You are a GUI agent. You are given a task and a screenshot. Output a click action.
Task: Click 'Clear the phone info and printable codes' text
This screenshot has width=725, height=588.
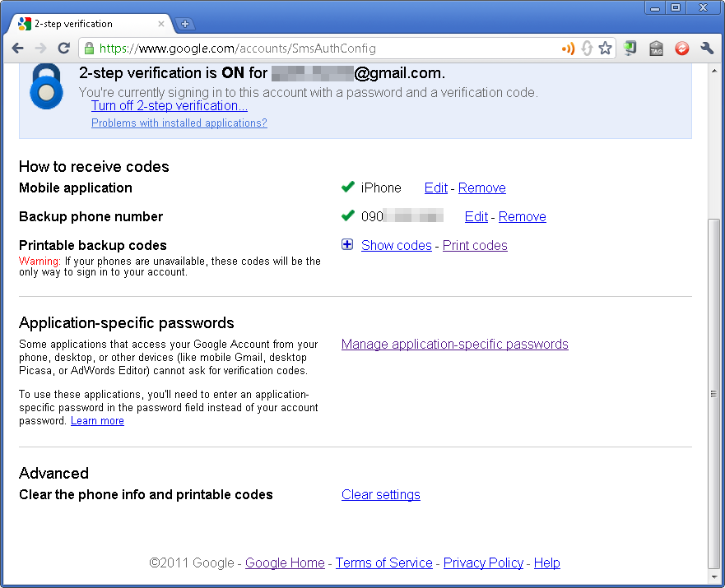(146, 495)
